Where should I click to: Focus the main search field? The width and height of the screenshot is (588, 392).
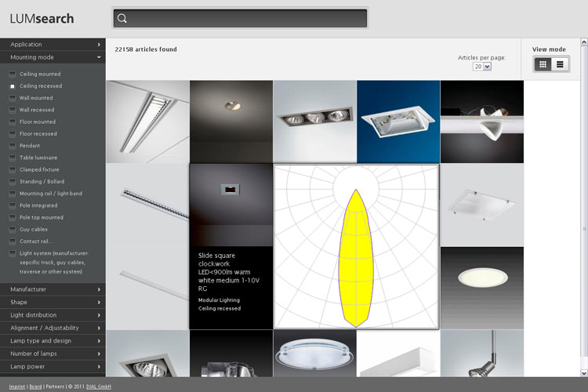pos(241,18)
